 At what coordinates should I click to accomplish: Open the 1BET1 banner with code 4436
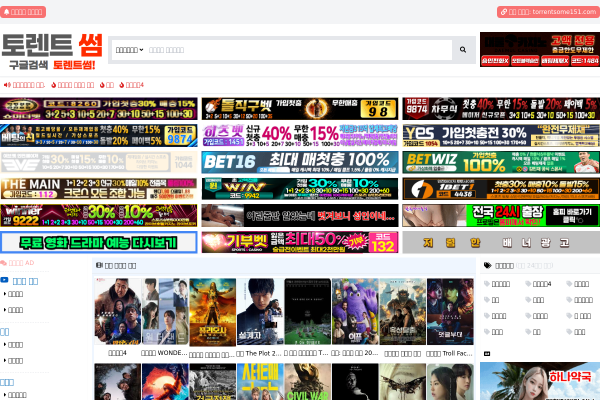click(x=501, y=189)
